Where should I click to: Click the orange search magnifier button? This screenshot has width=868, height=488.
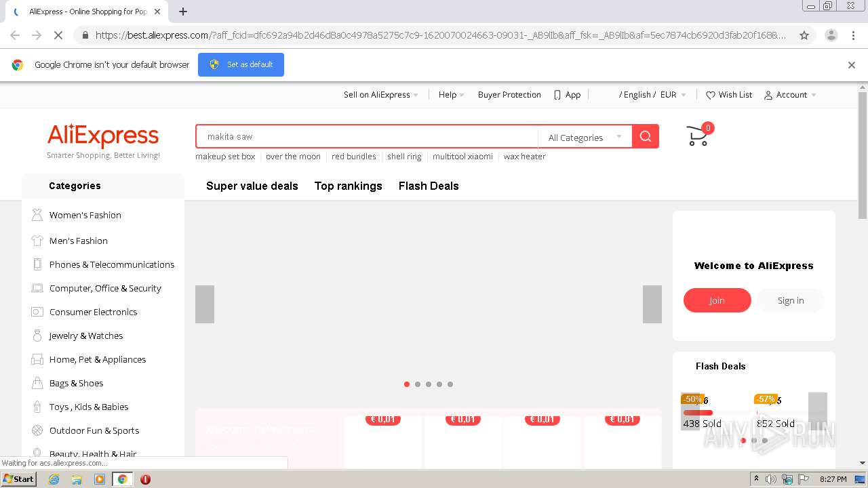[645, 136]
